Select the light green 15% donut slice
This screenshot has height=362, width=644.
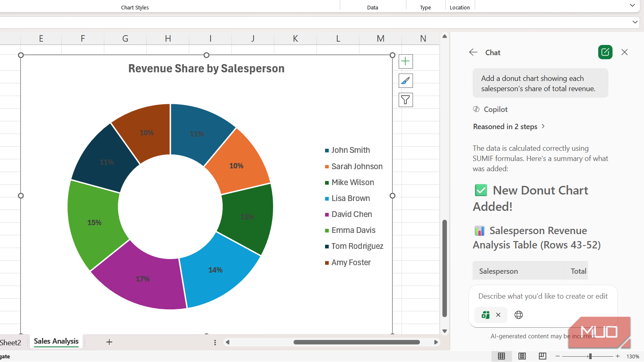(x=94, y=223)
